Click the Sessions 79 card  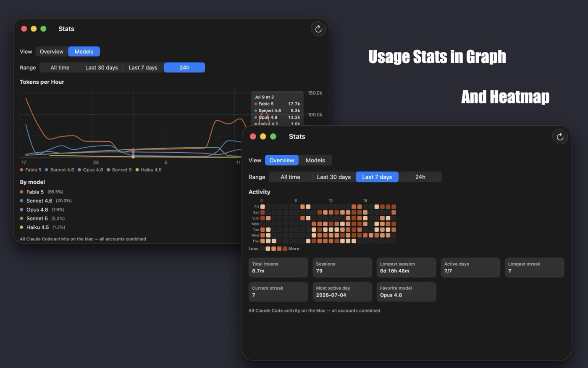[342, 267]
